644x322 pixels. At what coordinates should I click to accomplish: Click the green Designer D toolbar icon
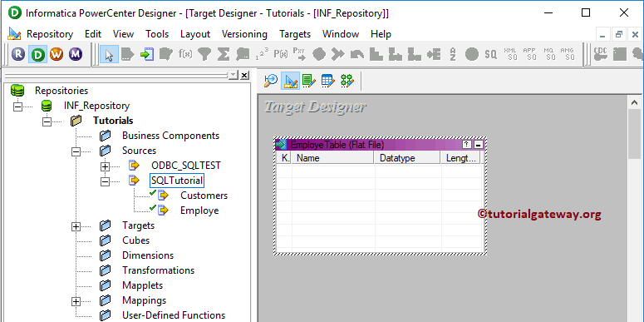pos(37,54)
